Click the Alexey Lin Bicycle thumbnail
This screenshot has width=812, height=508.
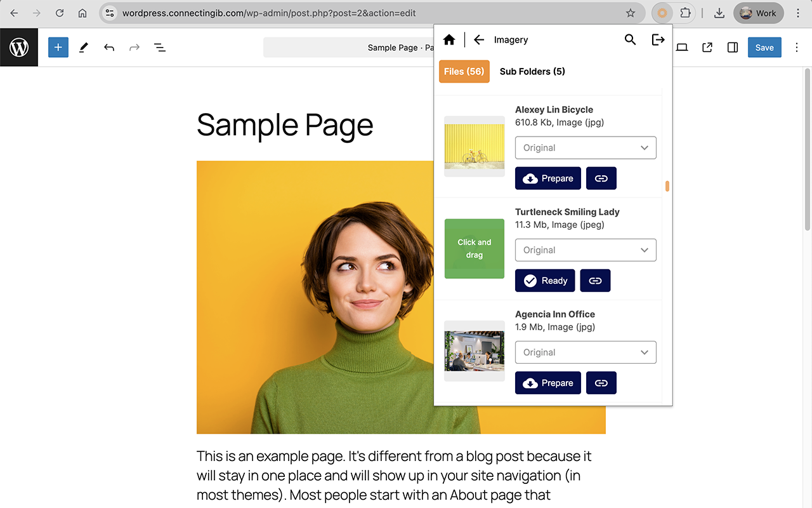point(475,147)
